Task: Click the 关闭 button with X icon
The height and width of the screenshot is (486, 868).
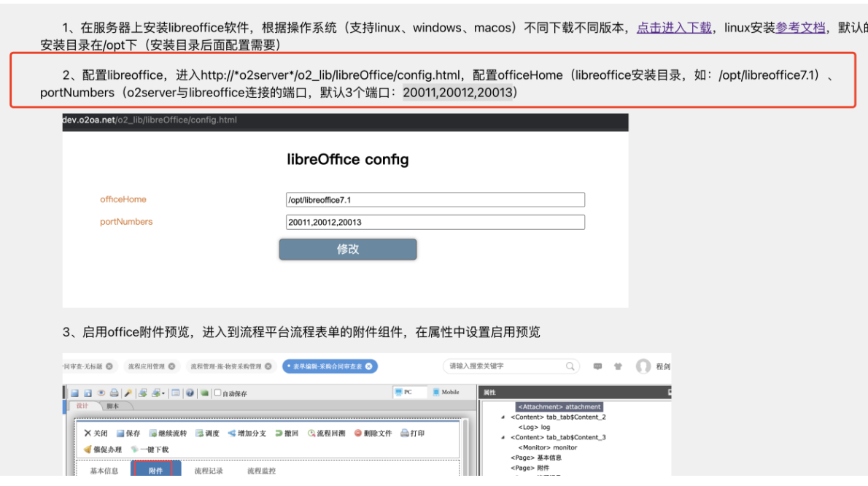Action: pyautogui.click(x=96, y=433)
